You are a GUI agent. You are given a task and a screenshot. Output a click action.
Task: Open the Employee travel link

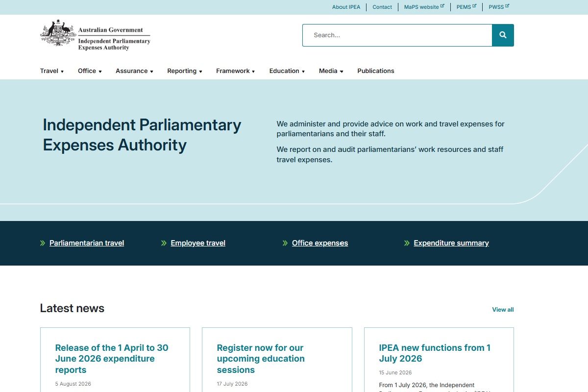click(198, 243)
